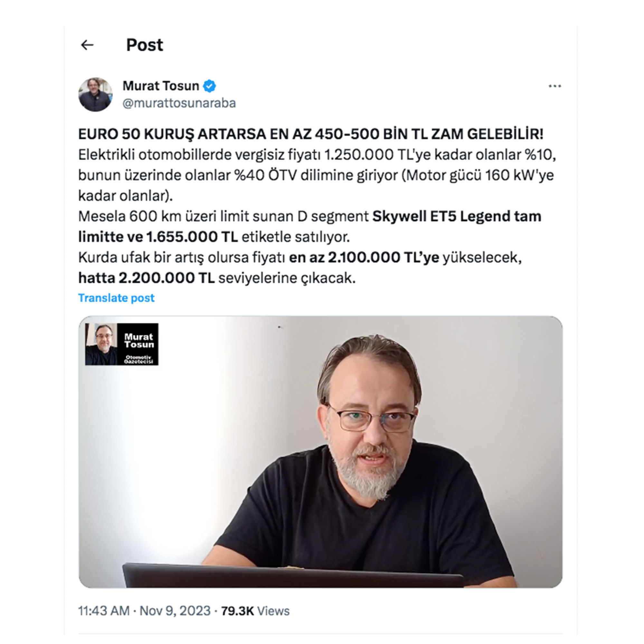
Task: Click the laptop lid in the video frame
Action: (293, 575)
